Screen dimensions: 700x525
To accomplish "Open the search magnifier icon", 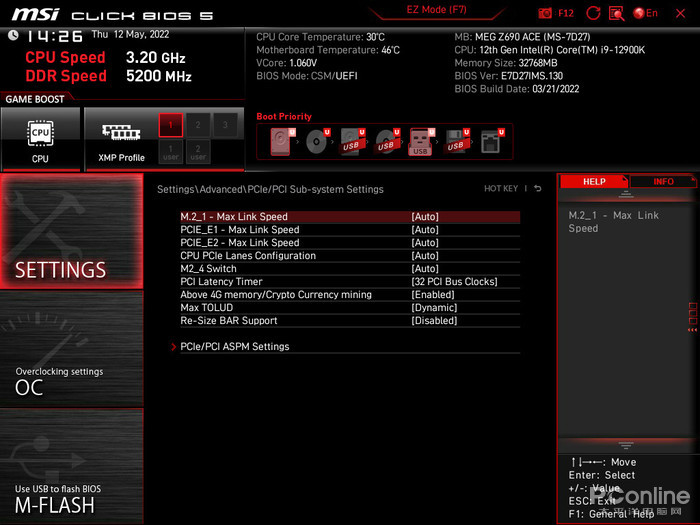I will coord(617,13).
